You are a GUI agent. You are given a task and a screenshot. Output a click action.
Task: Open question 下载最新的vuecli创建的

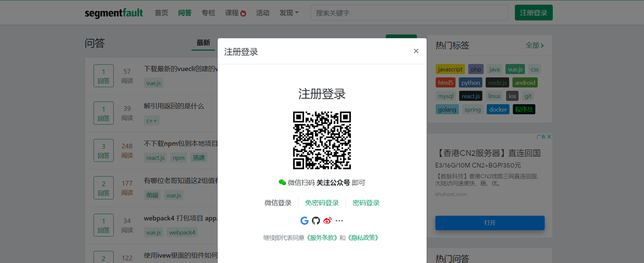181,69
